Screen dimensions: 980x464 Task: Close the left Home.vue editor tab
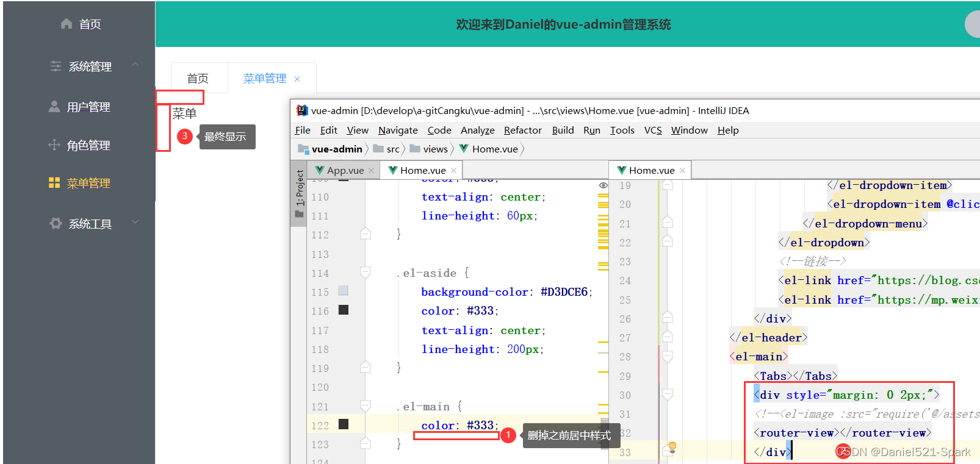pyautogui.click(x=453, y=171)
